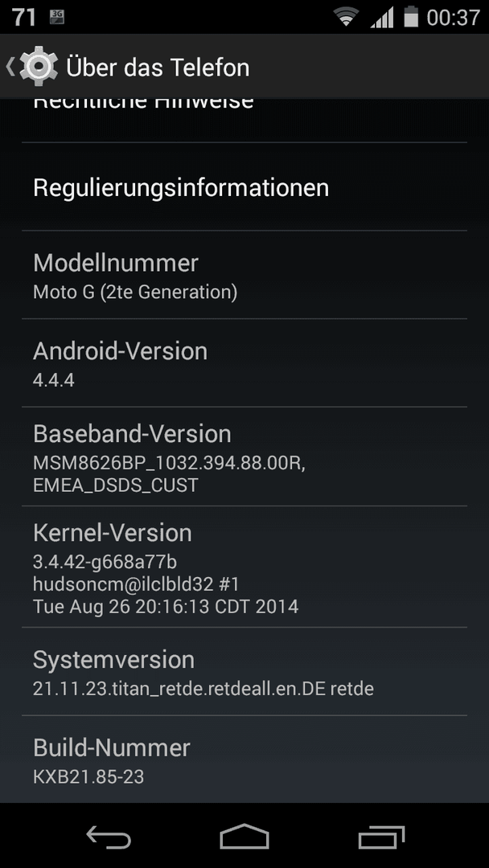Tap the back chevron beside the gear
The width and height of the screenshot is (489, 868).
click(x=10, y=67)
